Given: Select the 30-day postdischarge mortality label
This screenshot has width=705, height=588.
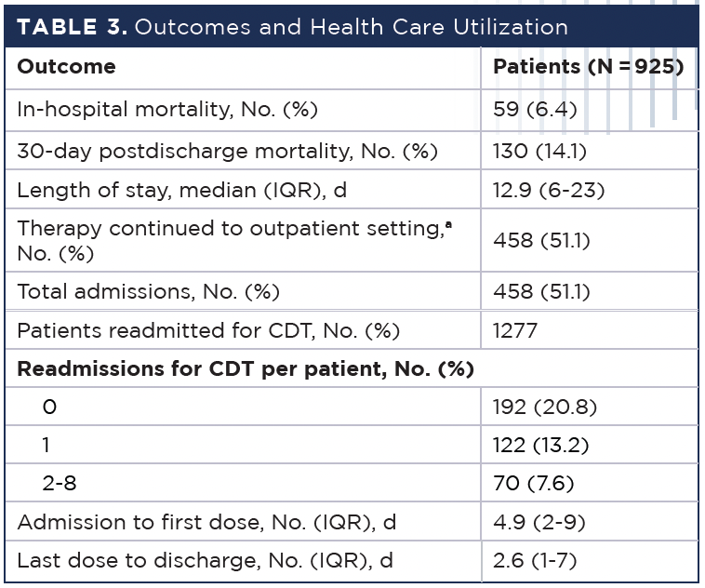Looking at the screenshot, I should (x=227, y=150).
